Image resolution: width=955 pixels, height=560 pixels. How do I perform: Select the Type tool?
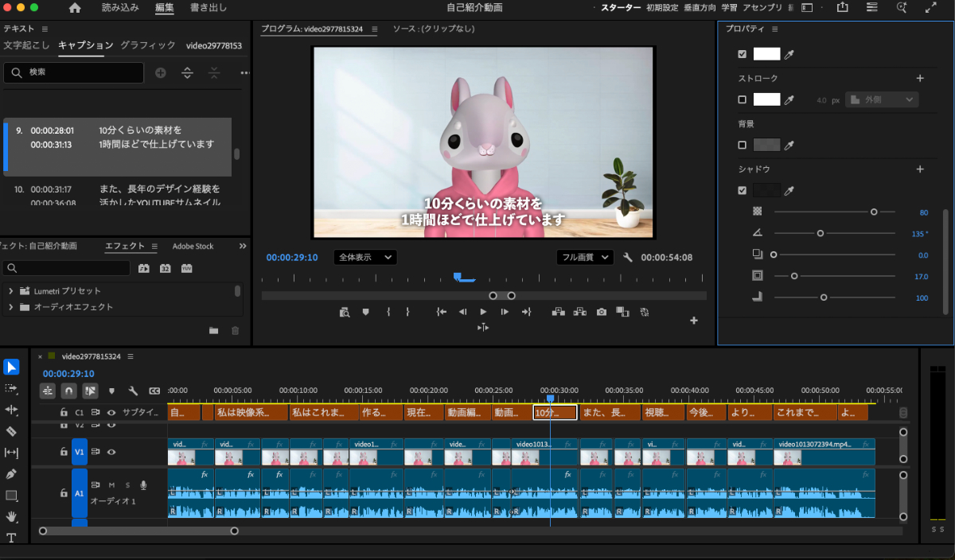coord(11,538)
